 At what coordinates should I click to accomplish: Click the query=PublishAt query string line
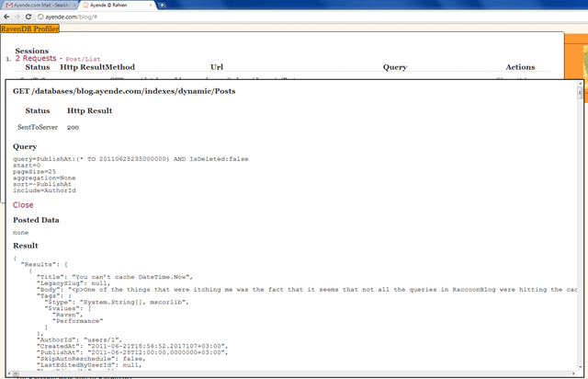click(130, 159)
